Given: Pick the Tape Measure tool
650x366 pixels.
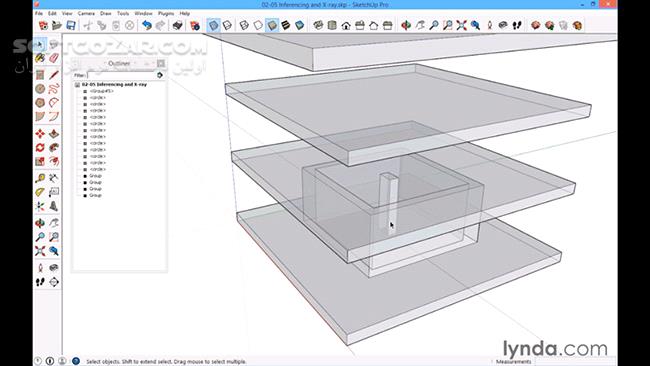Looking at the screenshot, I should coord(40,178).
